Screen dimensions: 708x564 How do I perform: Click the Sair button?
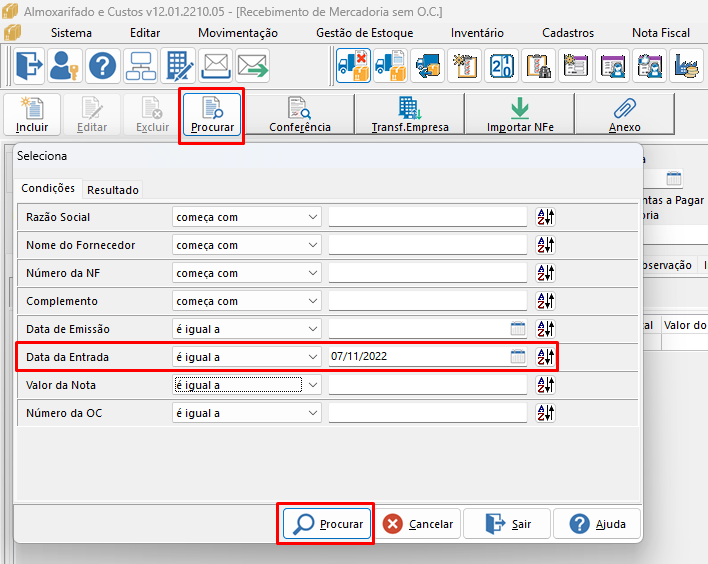point(507,524)
